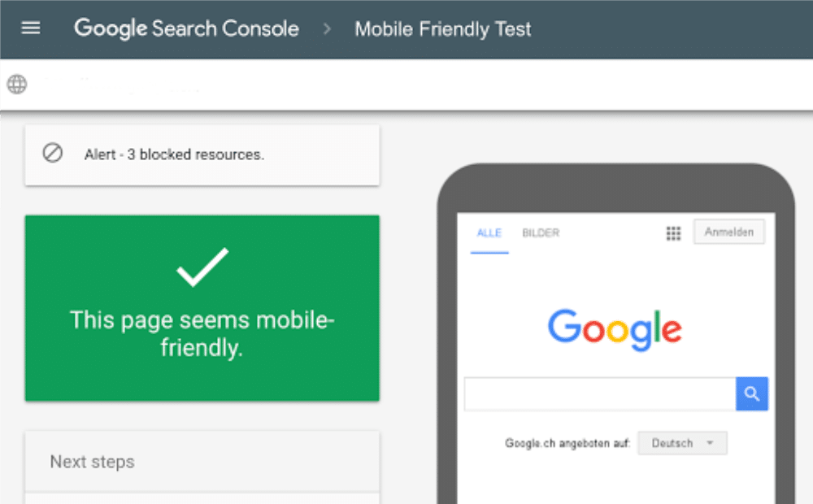Click the blocked-resources alert icon
The image size is (813, 504).
pyautogui.click(x=52, y=154)
